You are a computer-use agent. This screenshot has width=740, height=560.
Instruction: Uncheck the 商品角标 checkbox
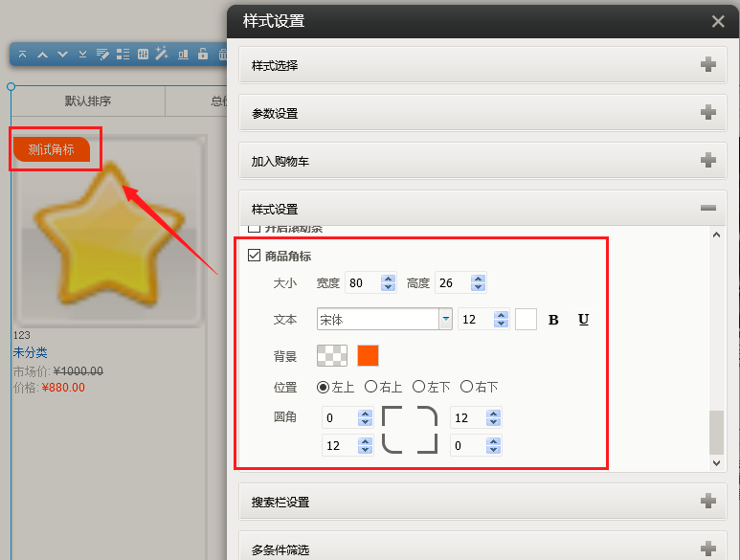click(x=254, y=256)
